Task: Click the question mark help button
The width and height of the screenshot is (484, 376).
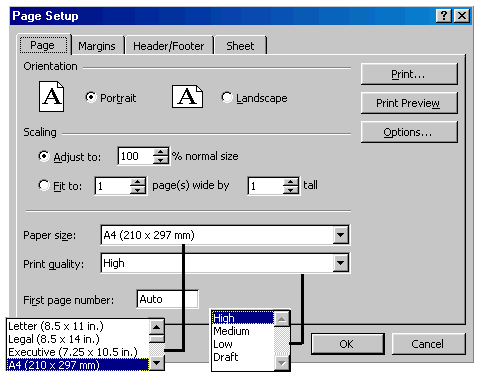Action: 444,16
